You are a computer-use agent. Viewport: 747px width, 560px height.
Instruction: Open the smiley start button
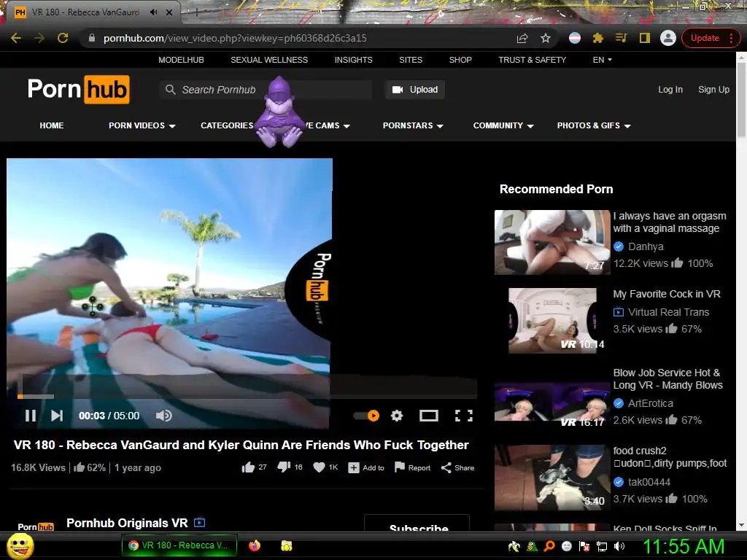click(x=20, y=546)
